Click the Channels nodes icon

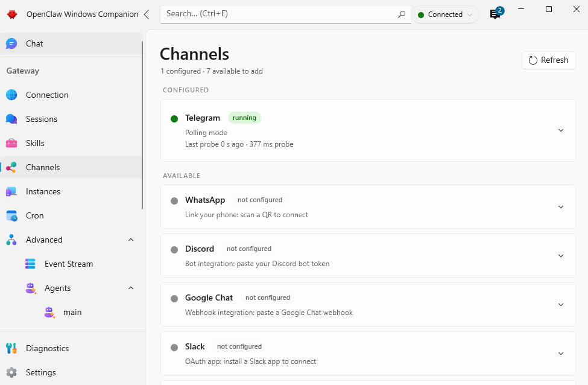[11, 167]
